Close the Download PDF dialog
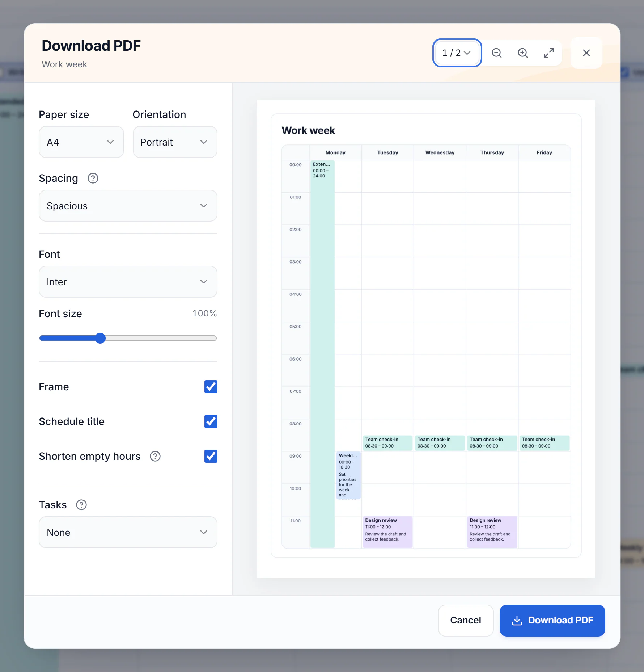This screenshot has width=644, height=672. [586, 53]
